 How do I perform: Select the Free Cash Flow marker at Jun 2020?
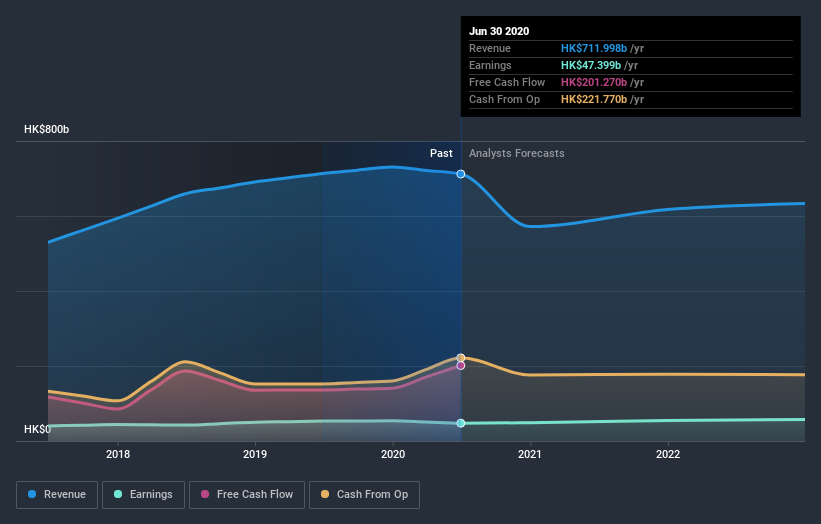click(x=461, y=365)
